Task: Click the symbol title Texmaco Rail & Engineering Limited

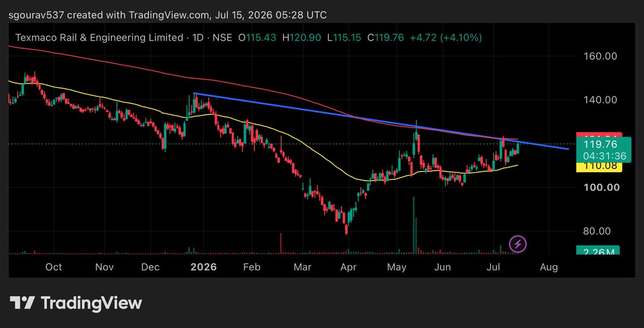Action: pos(99,38)
